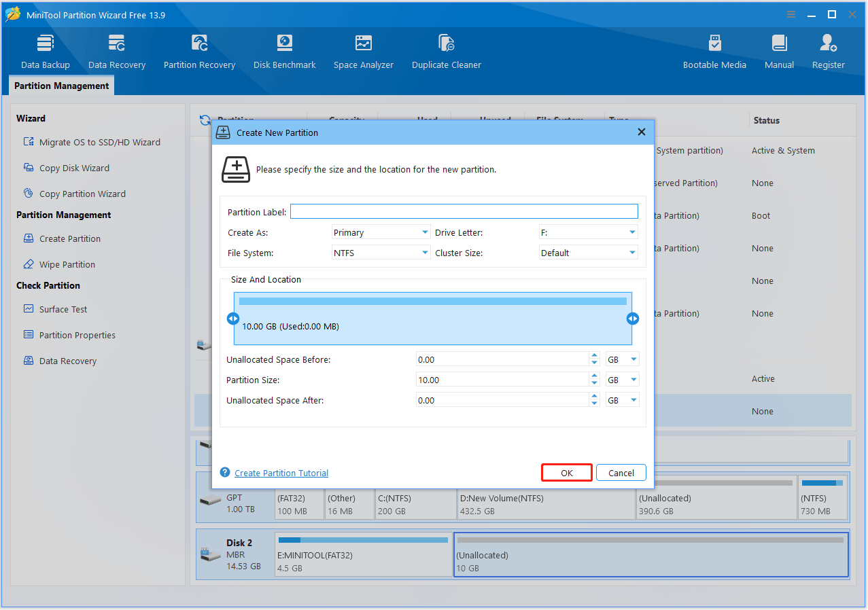
Task: Launch Data Recovery from the toolbar
Action: [117, 52]
